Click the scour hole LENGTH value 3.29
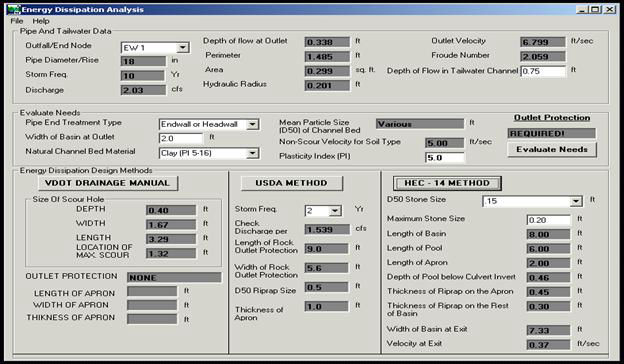The height and width of the screenshot is (364, 624). (171, 239)
